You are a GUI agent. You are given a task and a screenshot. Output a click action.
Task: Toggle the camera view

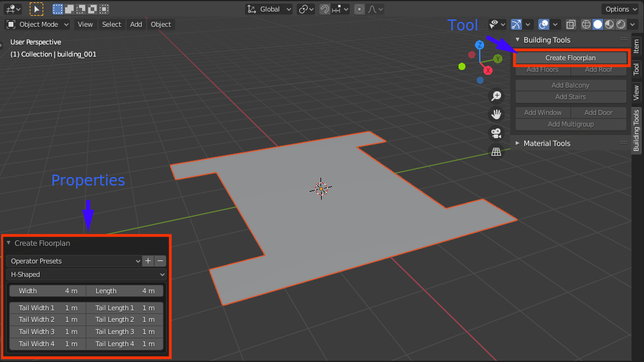496,133
